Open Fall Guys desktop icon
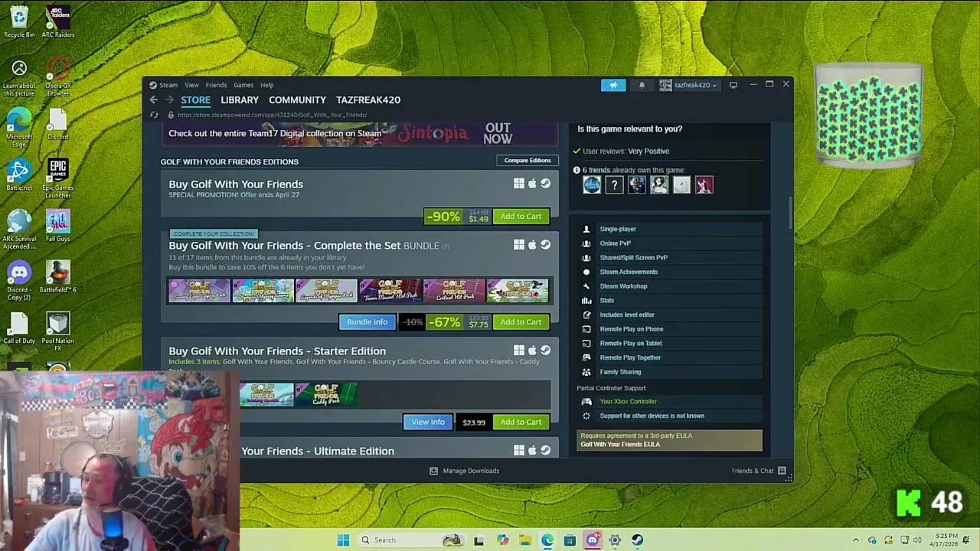 click(58, 226)
